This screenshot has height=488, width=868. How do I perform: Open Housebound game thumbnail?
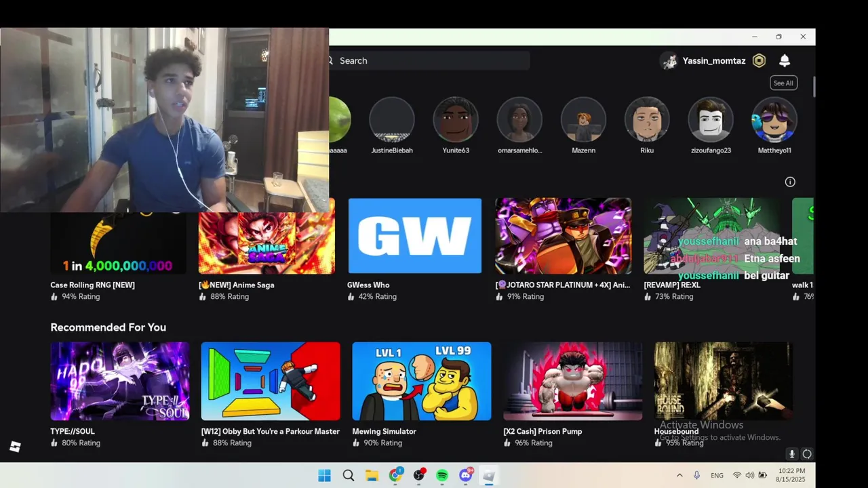(724, 381)
